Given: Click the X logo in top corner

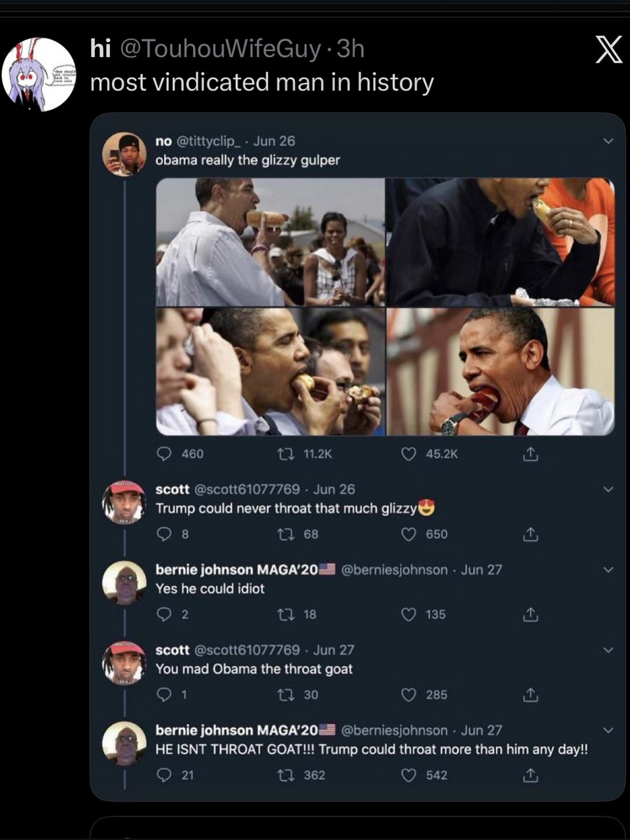Looking at the screenshot, I should [x=609, y=49].
